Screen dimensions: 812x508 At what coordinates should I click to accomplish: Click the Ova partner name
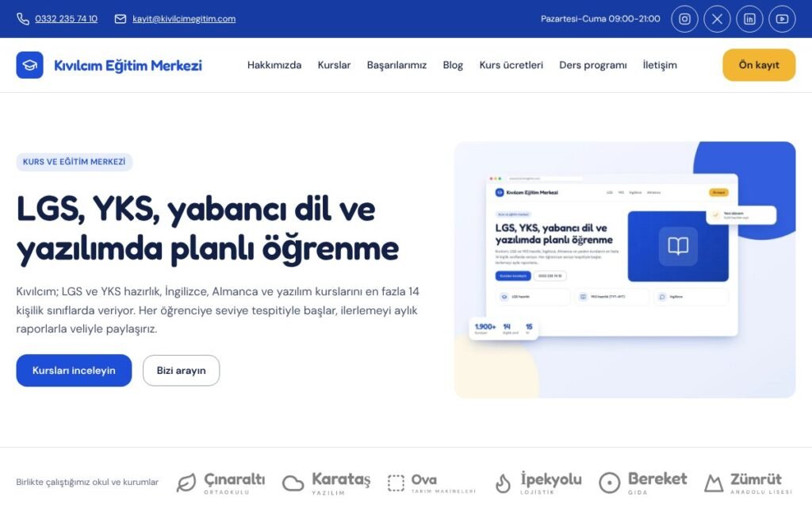443,483
